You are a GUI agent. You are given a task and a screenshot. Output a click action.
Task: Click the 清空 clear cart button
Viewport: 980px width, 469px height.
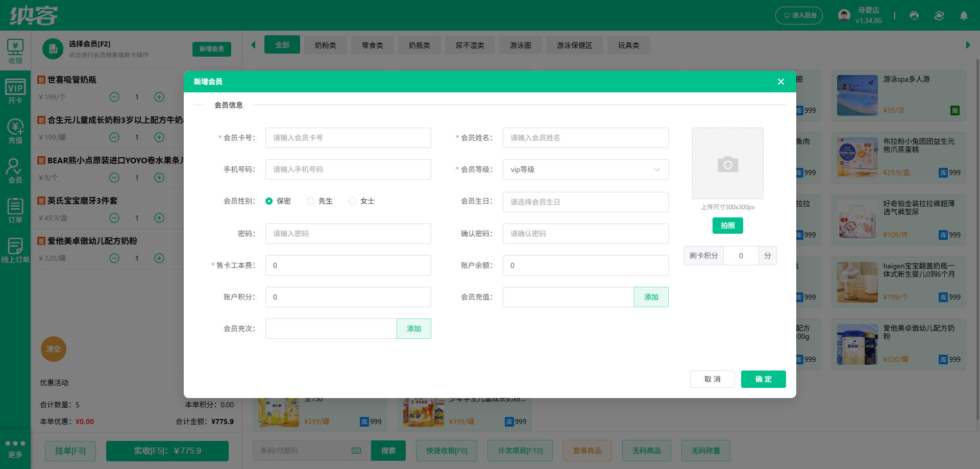click(54, 349)
